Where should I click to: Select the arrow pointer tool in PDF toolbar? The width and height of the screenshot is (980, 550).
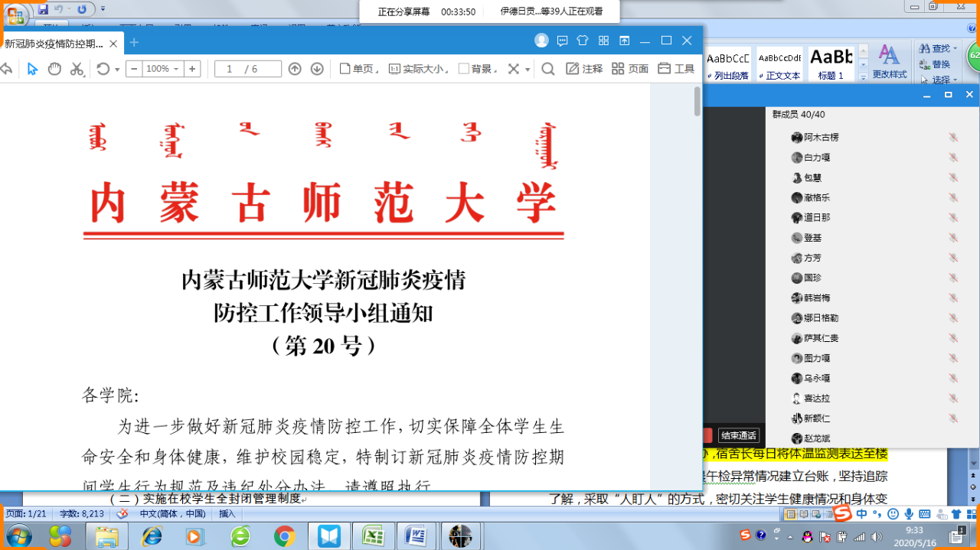tap(32, 69)
